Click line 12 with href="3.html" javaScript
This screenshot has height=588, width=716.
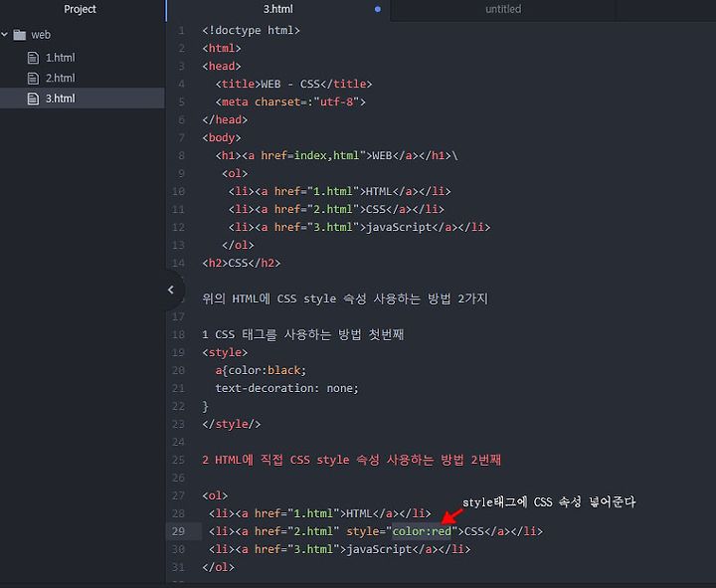pos(359,227)
